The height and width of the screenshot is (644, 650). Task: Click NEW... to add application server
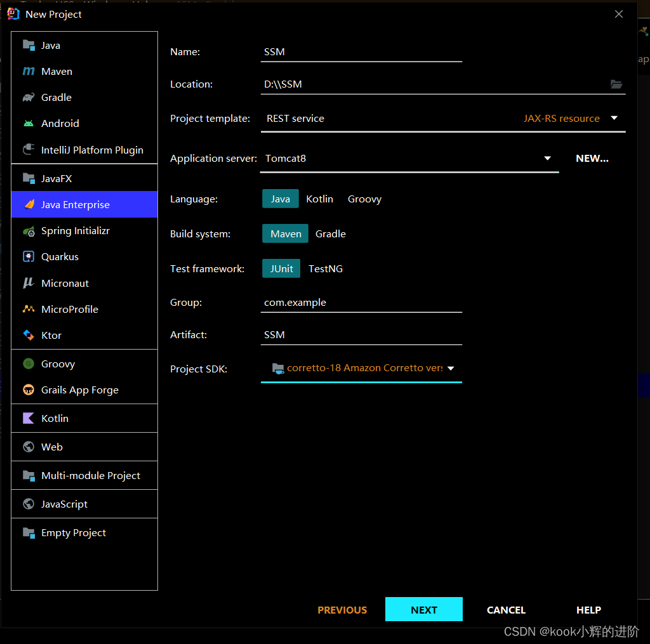pyautogui.click(x=592, y=159)
